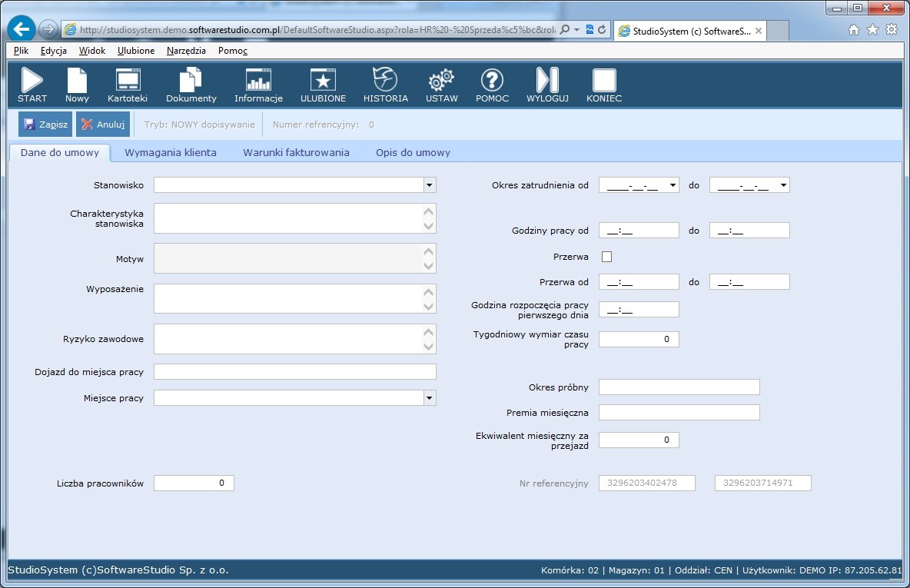The image size is (910, 588).
Task: Open the Ulubione menu
Action: (x=136, y=51)
